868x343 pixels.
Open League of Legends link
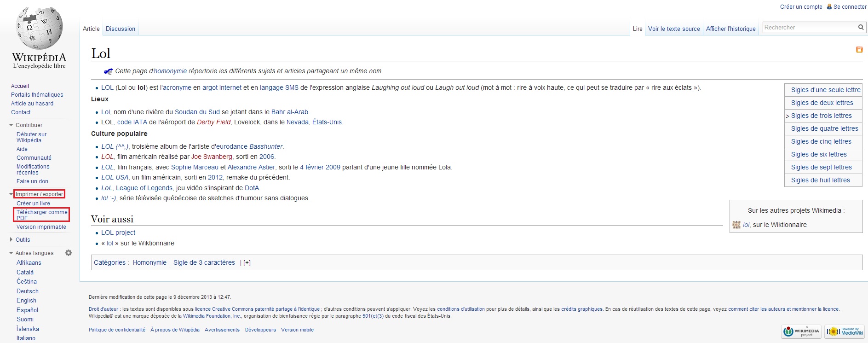(144, 188)
